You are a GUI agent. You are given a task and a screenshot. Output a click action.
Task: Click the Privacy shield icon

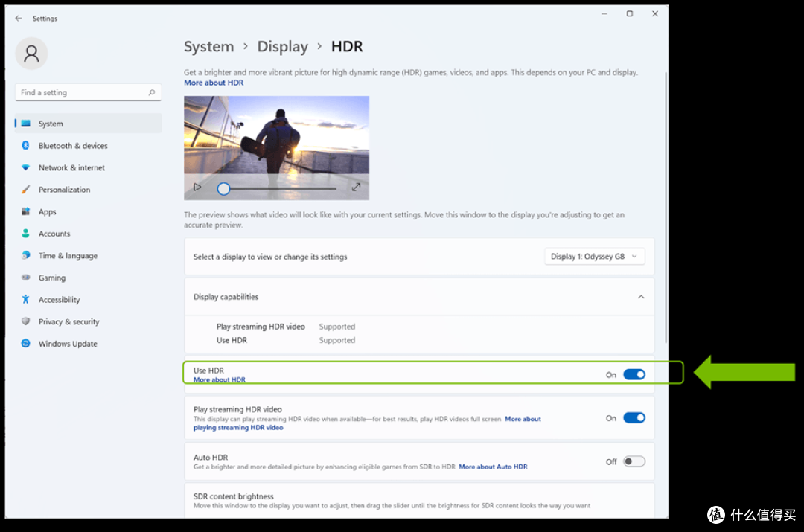pyautogui.click(x=25, y=321)
